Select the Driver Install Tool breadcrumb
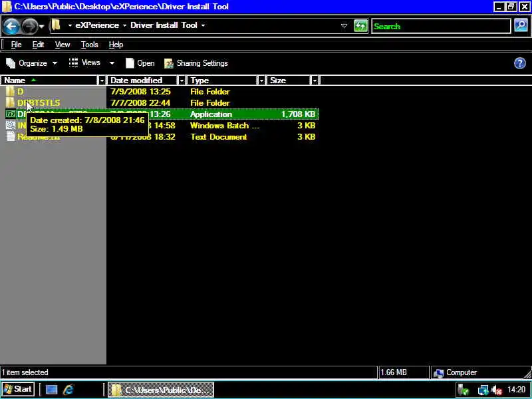Screen dimensions: 532x399 164,25
